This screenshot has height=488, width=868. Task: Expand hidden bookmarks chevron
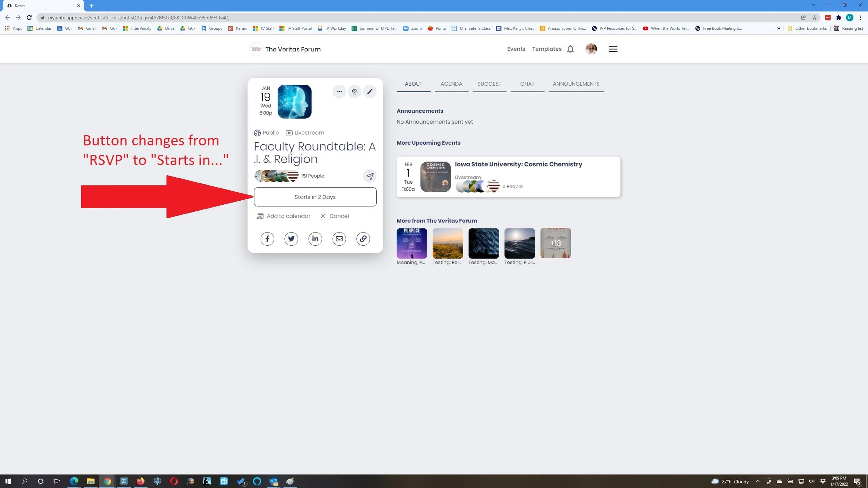778,28
